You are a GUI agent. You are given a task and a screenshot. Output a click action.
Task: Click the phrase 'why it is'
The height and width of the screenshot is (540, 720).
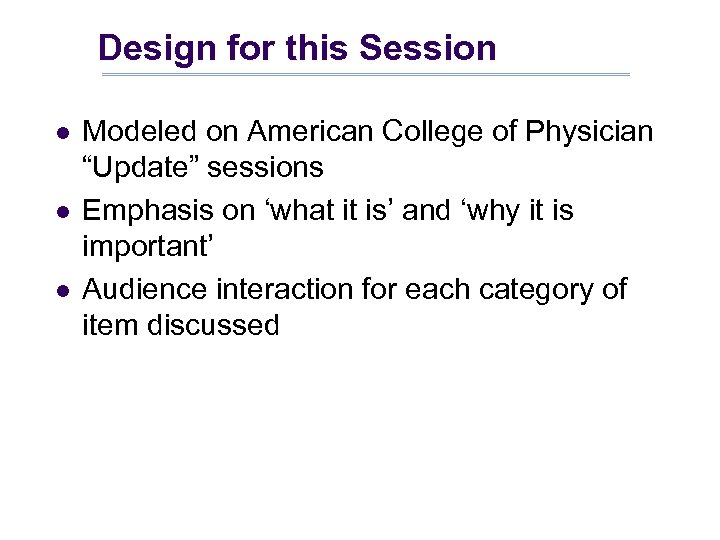click(510, 210)
